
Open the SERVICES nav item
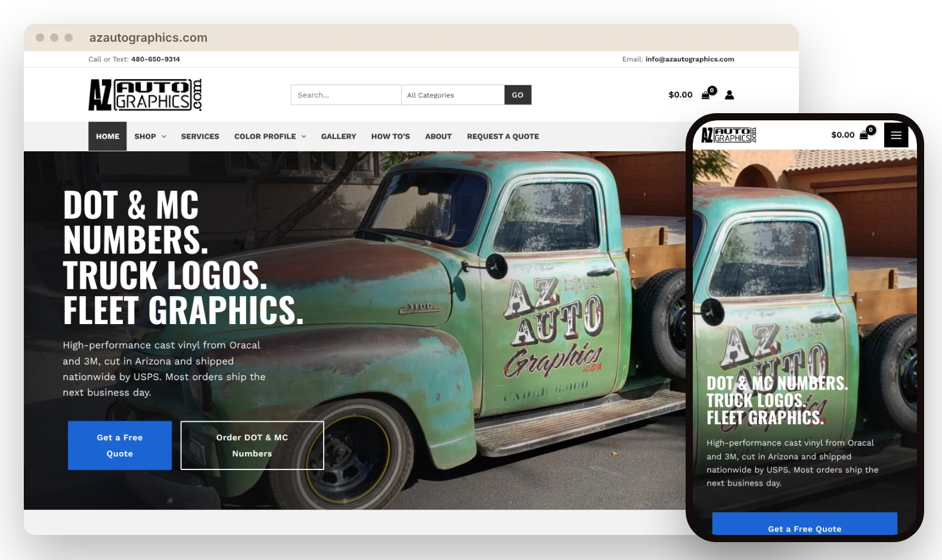point(200,136)
